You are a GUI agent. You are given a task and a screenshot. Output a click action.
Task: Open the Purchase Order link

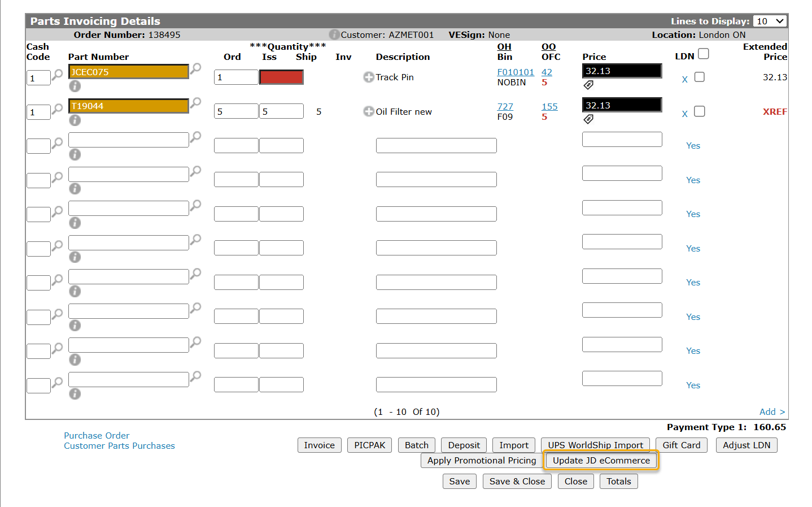click(x=97, y=435)
